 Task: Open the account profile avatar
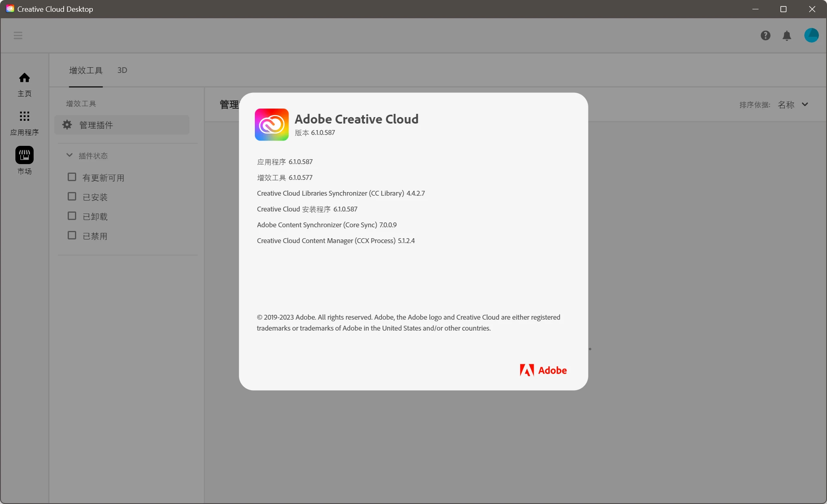[x=811, y=35]
